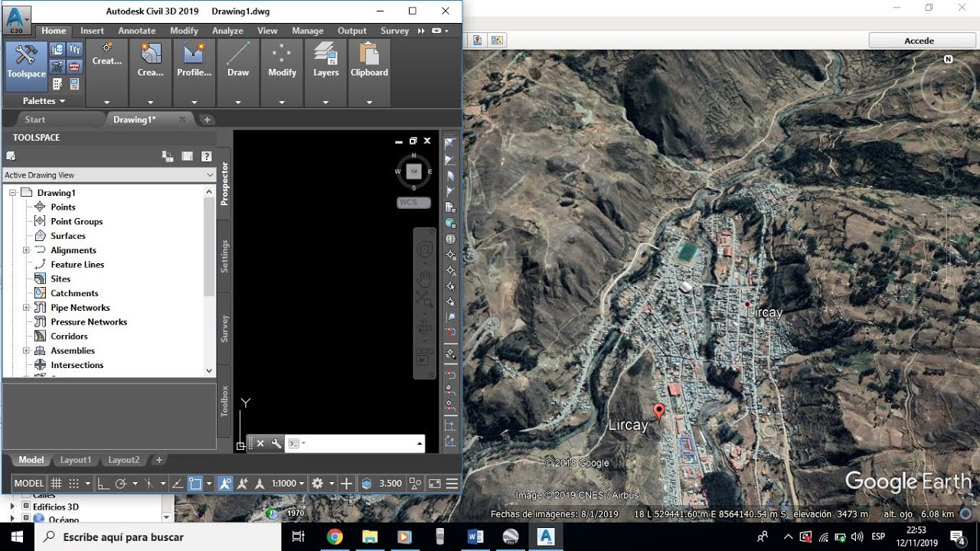Open the annotation scale 1:1000 dropdown

pyautogui.click(x=289, y=484)
